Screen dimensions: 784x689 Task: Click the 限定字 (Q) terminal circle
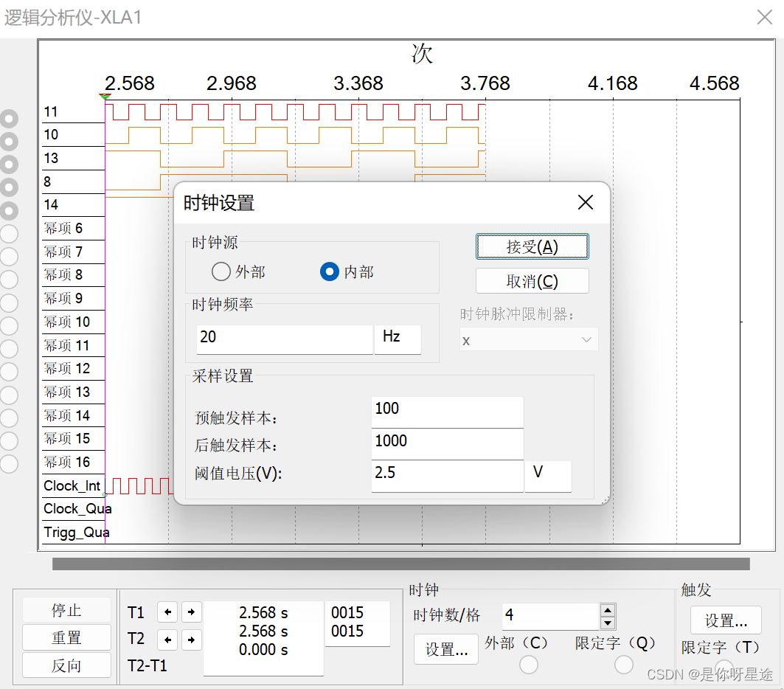(623, 665)
